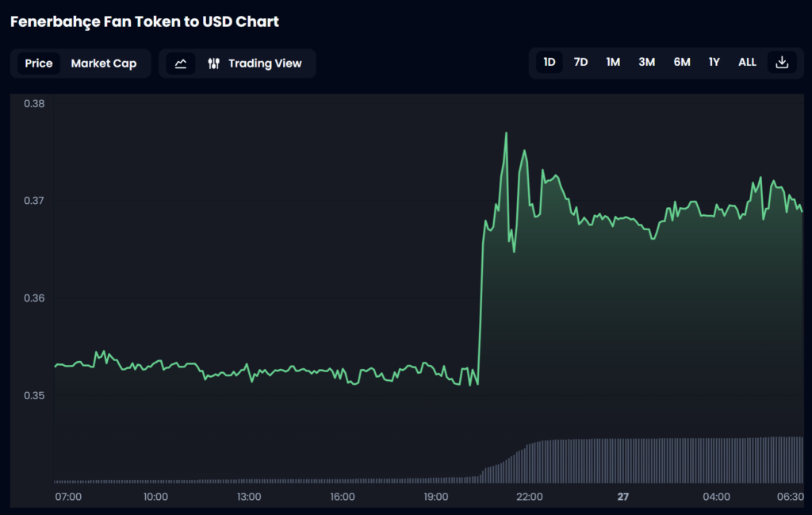Click the 10:00 time axis label
This screenshot has width=812, height=515.
pos(155,497)
